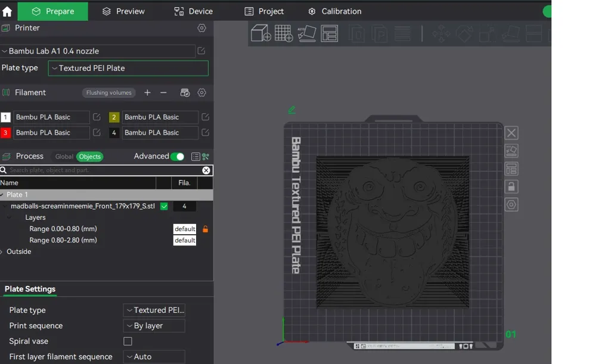Click the compare presets icon
The image size is (596, 364).
206,157
